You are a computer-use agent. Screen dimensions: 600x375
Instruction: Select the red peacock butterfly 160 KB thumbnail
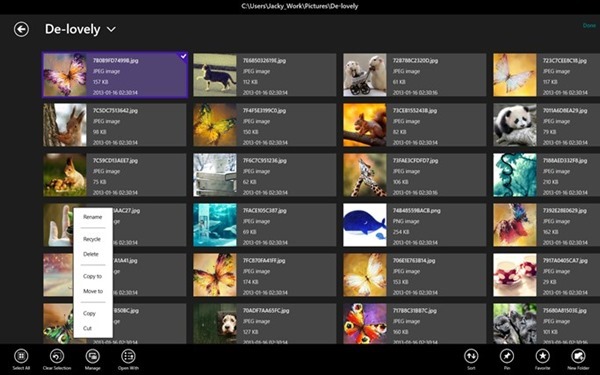pyautogui.click(x=365, y=324)
